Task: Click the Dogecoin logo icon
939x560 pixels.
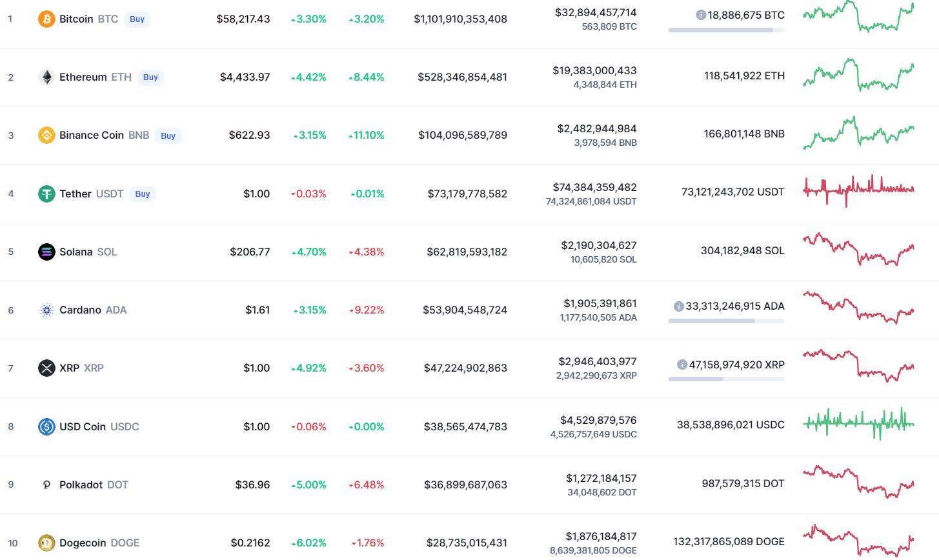Action: click(x=46, y=543)
